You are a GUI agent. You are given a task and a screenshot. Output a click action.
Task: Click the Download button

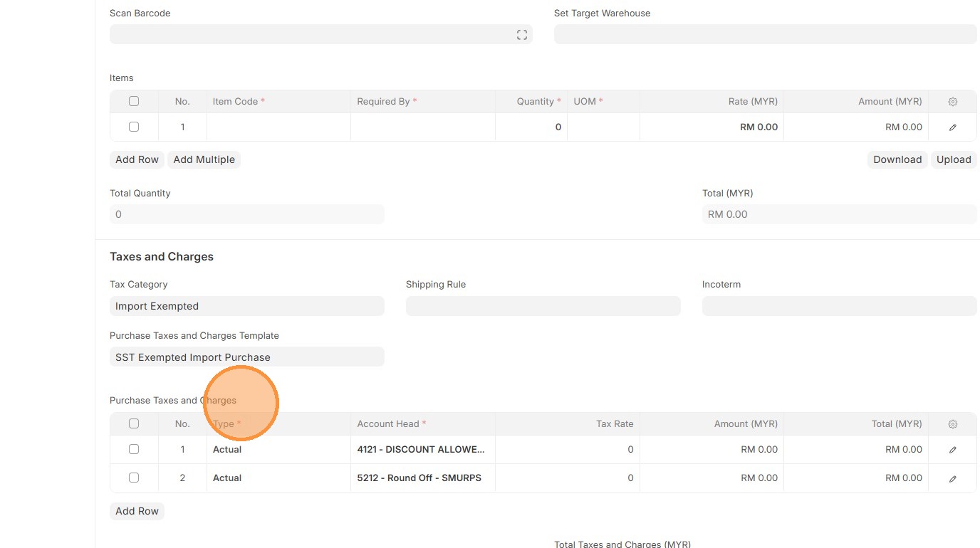tap(897, 159)
